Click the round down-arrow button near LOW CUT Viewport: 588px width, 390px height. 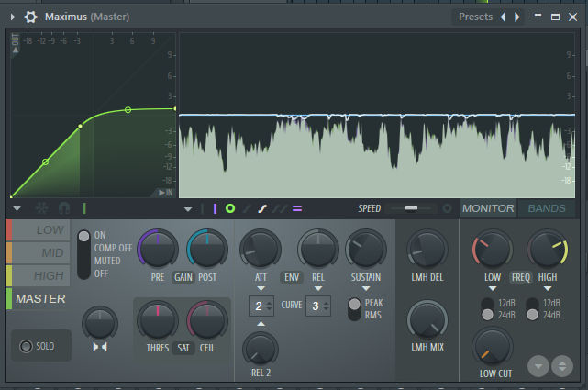coord(538,366)
